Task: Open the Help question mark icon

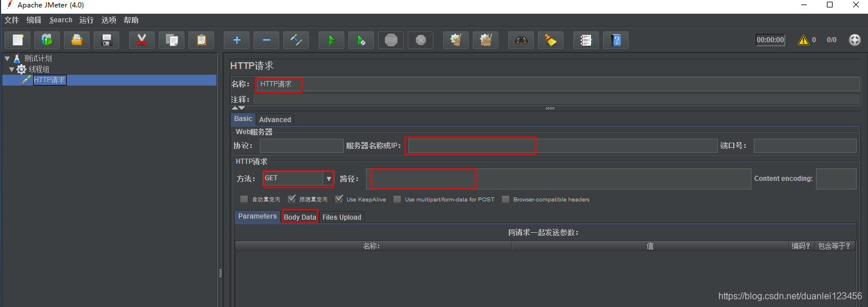Action: point(616,40)
